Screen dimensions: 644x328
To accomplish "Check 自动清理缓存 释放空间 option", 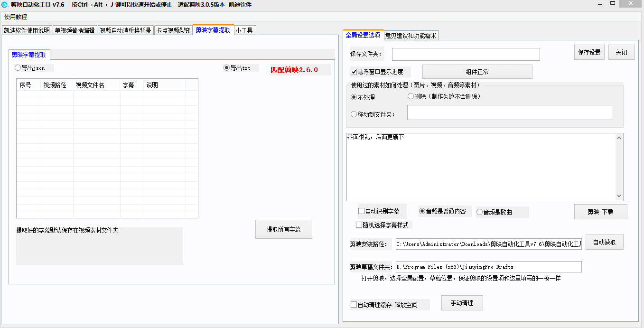I will tap(354, 305).
